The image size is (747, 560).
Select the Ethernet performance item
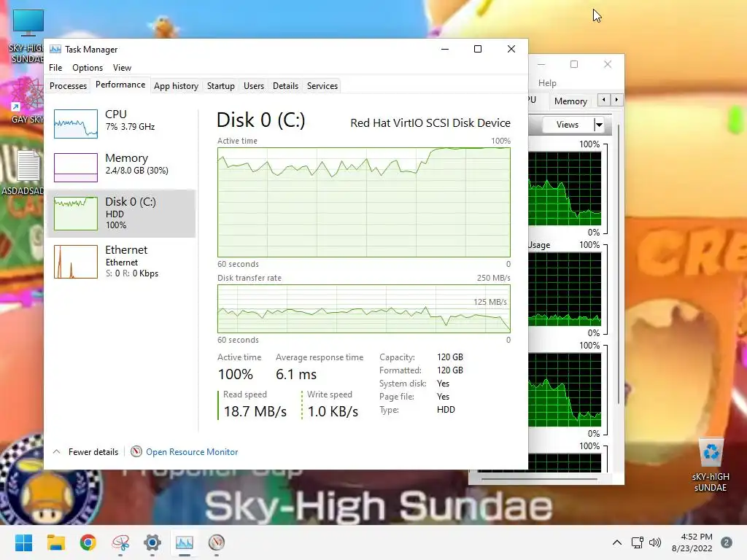pyautogui.click(x=122, y=261)
